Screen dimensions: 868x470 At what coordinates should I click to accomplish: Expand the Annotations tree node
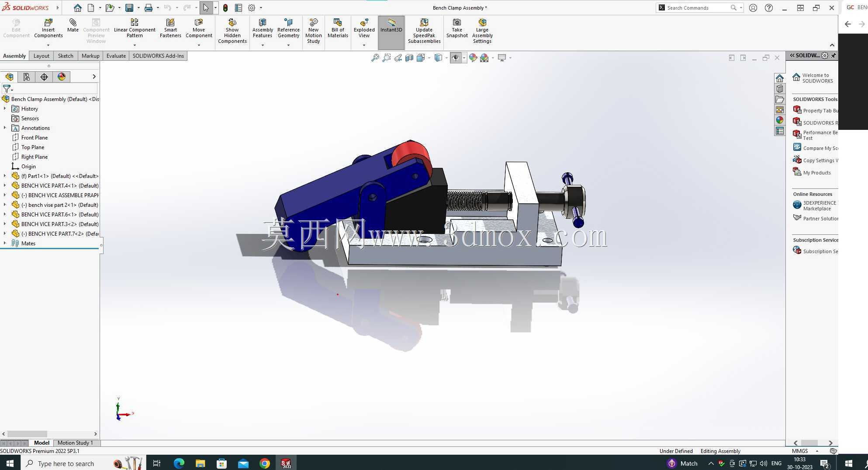click(x=5, y=128)
